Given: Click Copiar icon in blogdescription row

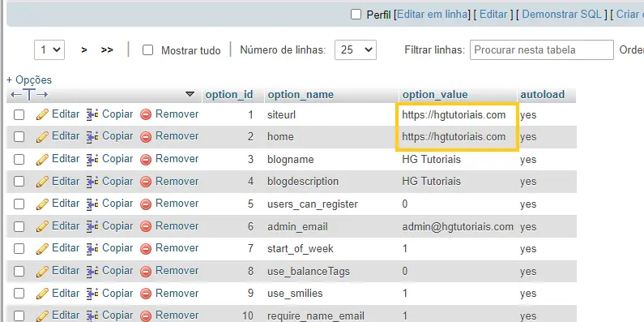Looking at the screenshot, I should (92, 182).
